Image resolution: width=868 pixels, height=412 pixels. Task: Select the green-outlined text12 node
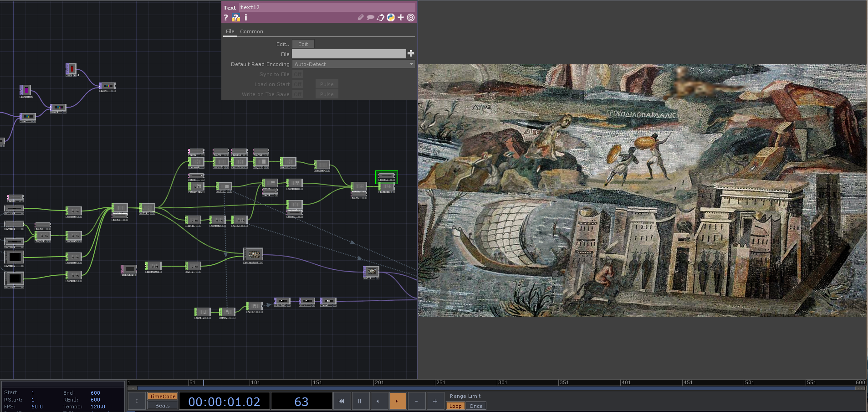coord(386,177)
